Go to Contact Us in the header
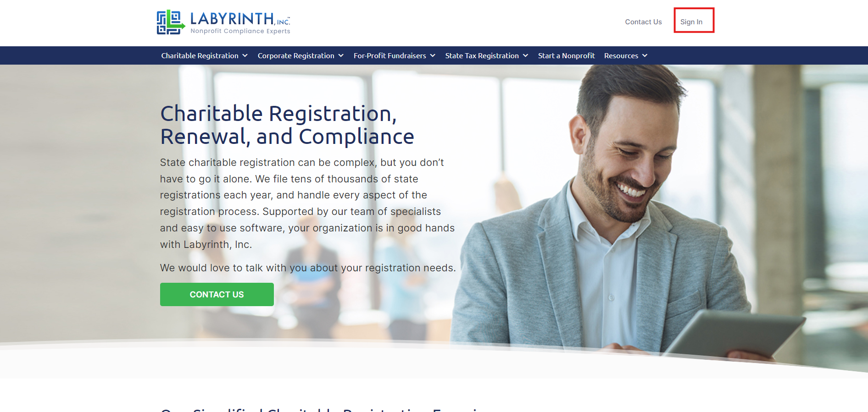The width and height of the screenshot is (868, 412). pos(643,22)
